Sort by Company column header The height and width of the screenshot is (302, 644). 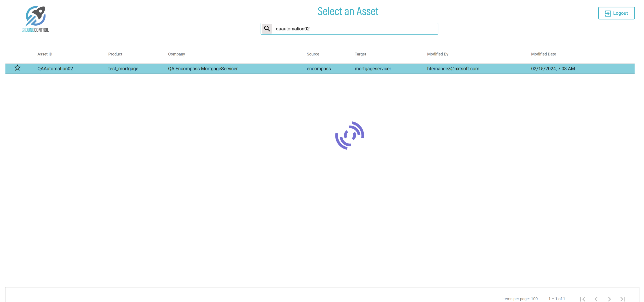[176, 54]
